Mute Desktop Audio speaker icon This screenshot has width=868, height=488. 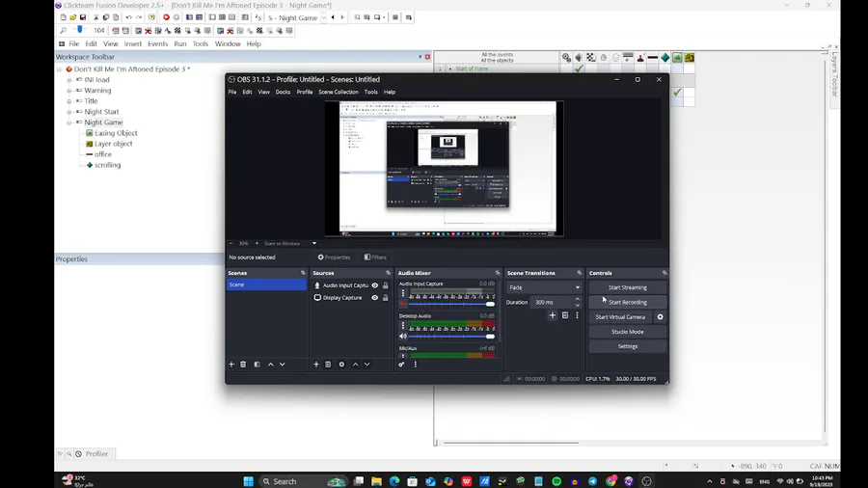pyautogui.click(x=403, y=337)
